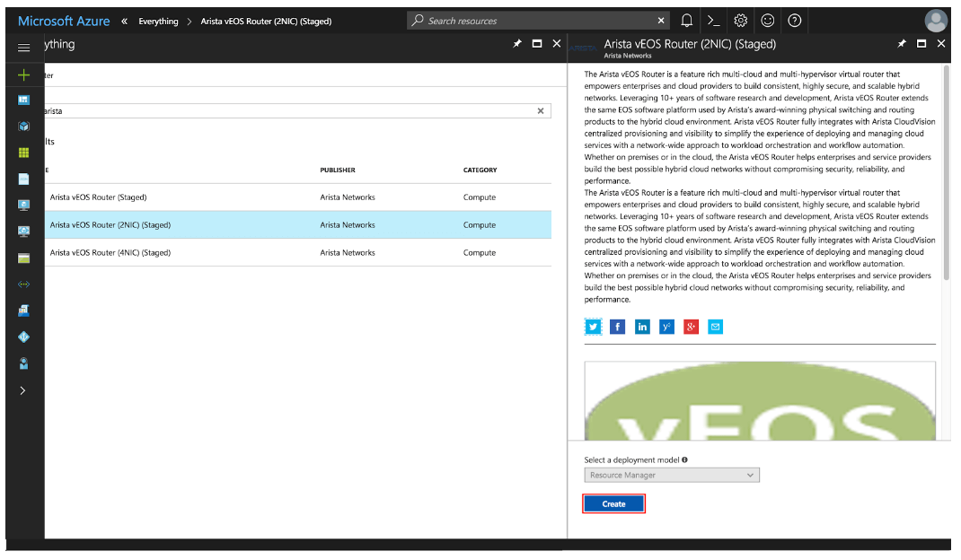
Task: Share on Yammer
Action: pyautogui.click(x=666, y=327)
